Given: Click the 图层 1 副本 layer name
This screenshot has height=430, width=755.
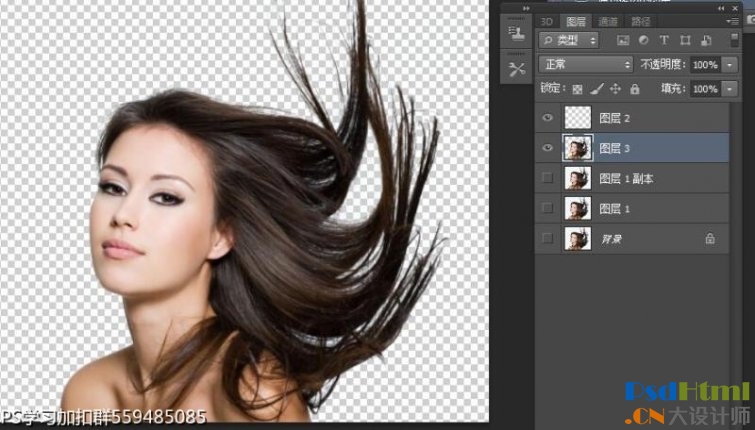Looking at the screenshot, I should (626, 179).
